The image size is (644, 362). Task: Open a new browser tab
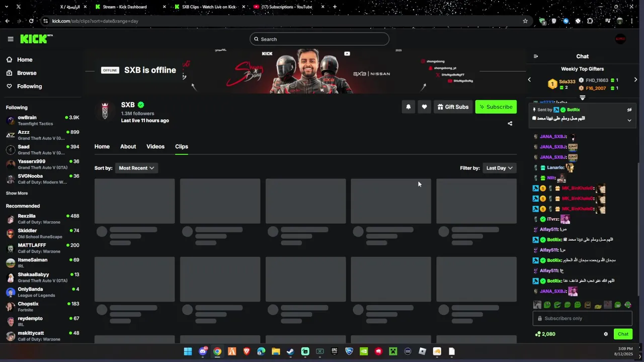click(335, 7)
